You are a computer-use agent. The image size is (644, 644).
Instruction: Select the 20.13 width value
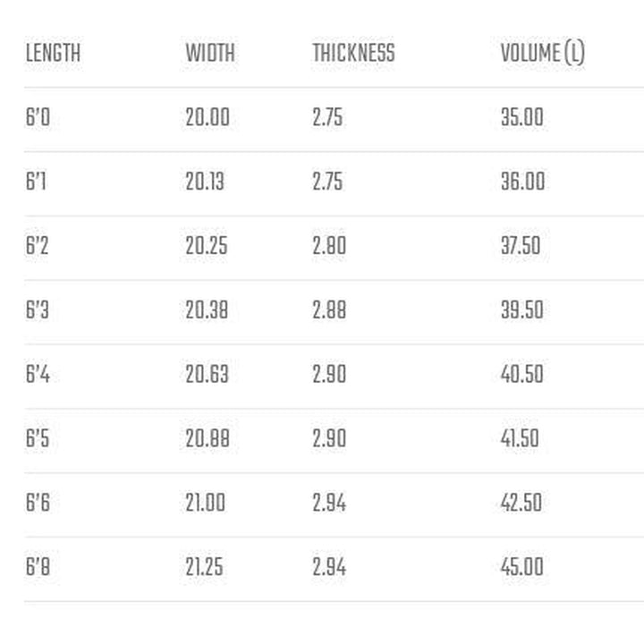tap(205, 182)
